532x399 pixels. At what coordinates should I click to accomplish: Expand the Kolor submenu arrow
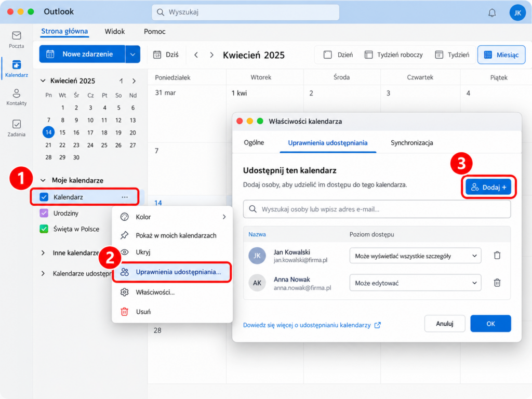tap(224, 217)
